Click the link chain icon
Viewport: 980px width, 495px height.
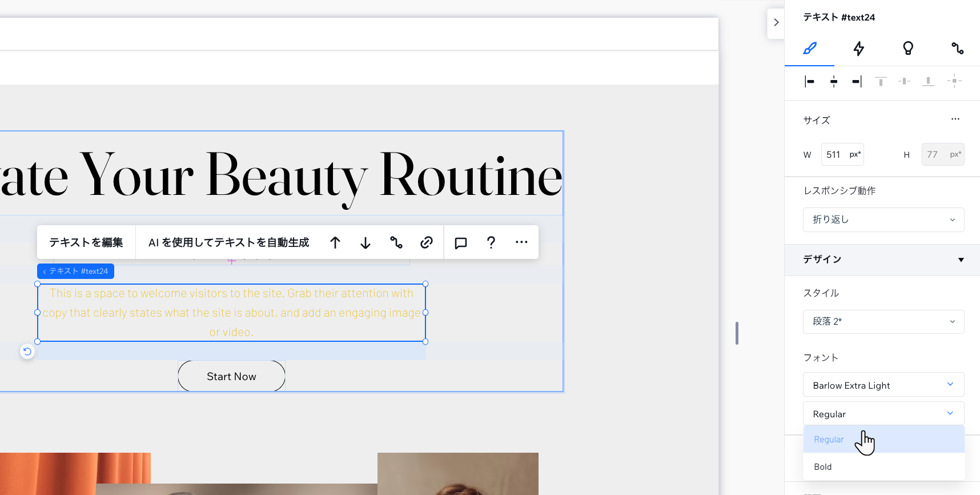pyautogui.click(x=427, y=242)
